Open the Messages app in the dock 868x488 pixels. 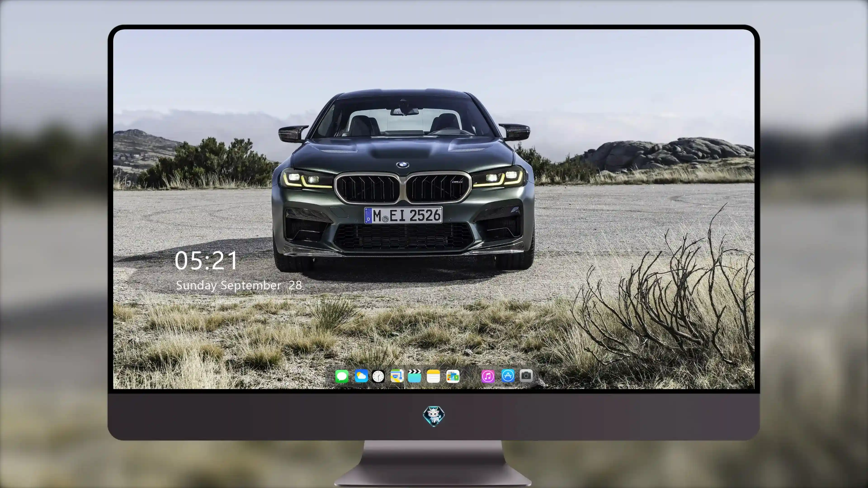(x=342, y=376)
